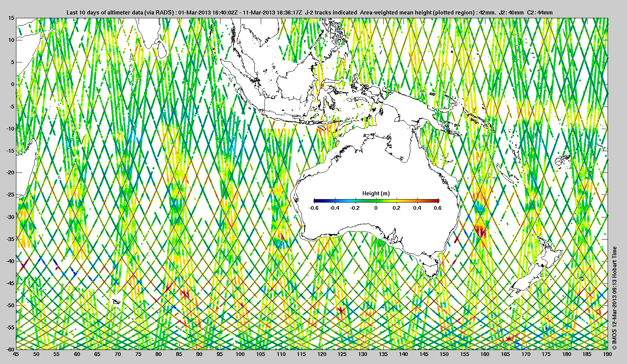Click the start timestamp "01-Mar-2013 16:40:02Z"
Viewport: 627px width, 364px height.
click(208, 13)
